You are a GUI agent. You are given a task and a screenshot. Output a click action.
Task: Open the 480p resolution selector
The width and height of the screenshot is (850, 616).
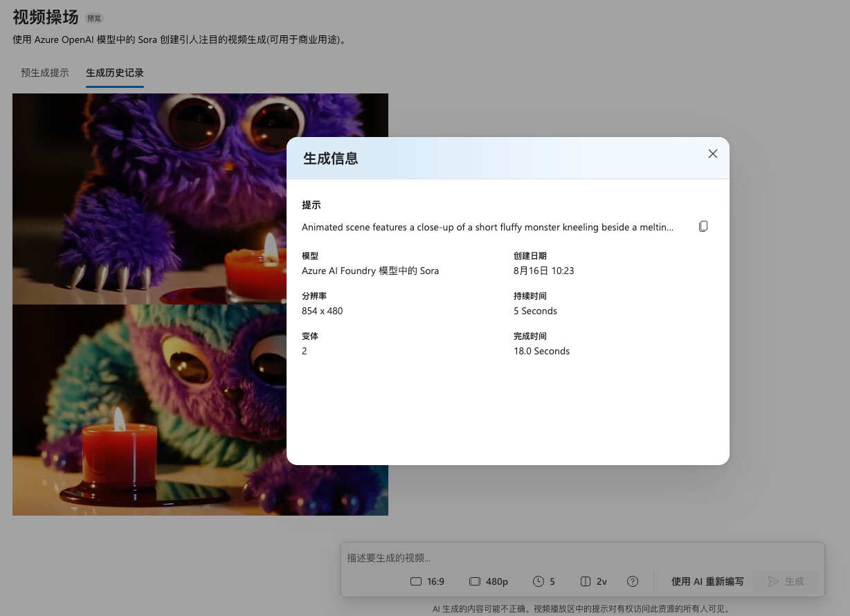click(489, 581)
